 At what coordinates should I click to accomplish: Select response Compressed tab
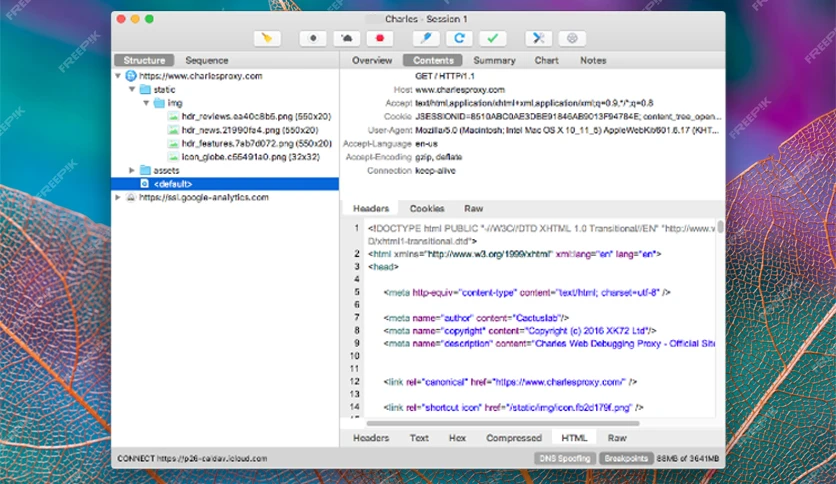tap(513, 438)
